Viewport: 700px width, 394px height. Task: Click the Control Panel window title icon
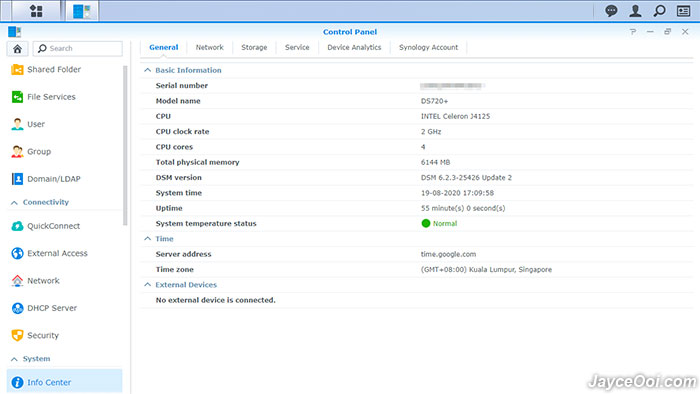(x=14, y=31)
